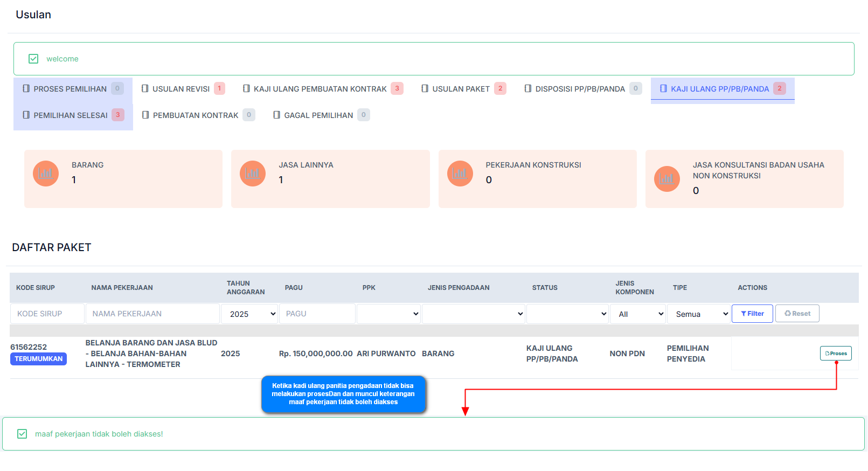Open the JENIS KOMPONEN All dropdown
Viewport: 868px width, 471px height.
637,314
